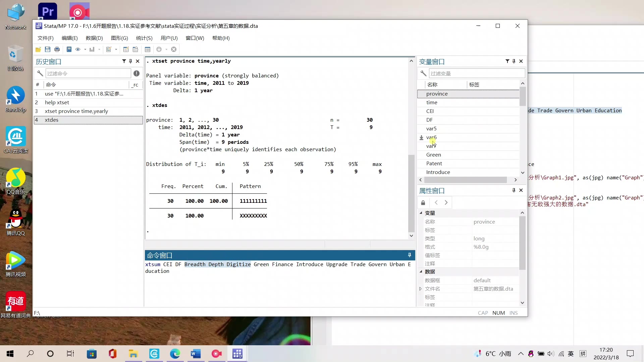This screenshot has height=362, width=644.
Task: Open the filter funnel in Variables window
Action: [x=507, y=61]
